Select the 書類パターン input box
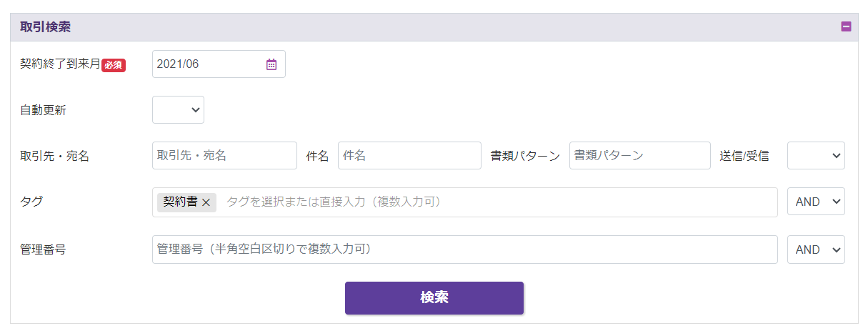868x336 pixels. coord(639,156)
